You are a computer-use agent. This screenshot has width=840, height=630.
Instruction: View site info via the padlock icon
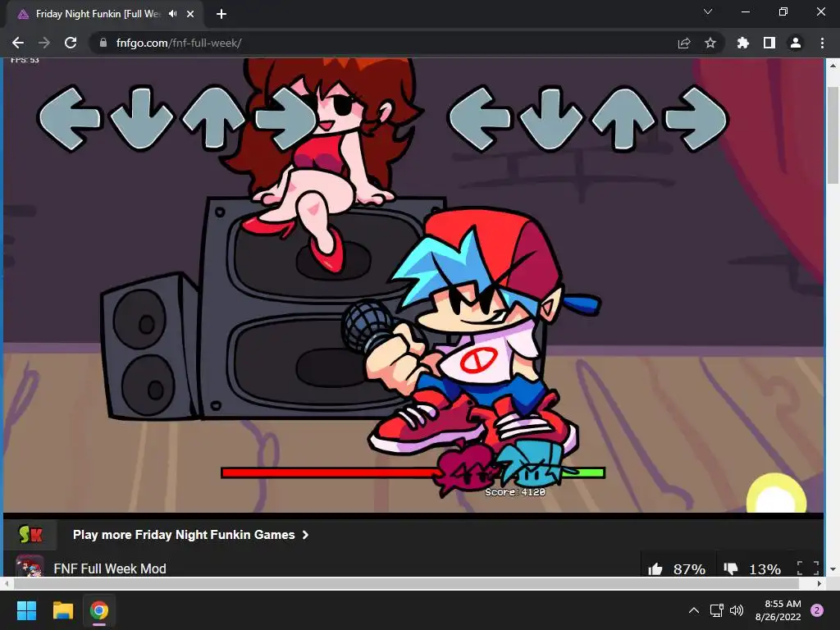103,43
